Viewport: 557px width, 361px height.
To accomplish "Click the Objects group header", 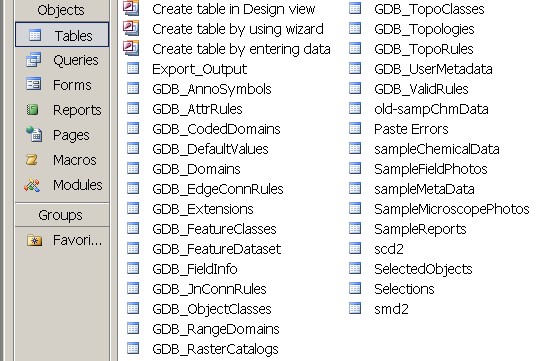I will tap(62, 10).
